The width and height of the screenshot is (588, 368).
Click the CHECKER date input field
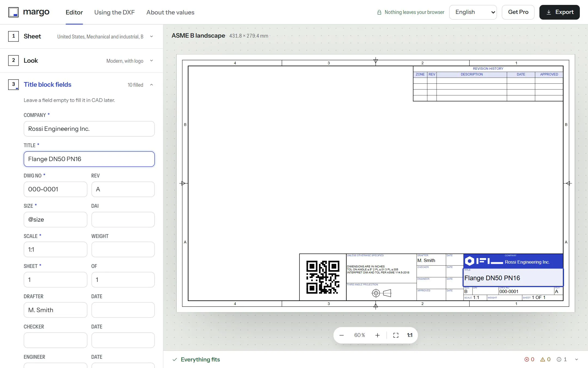click(123, 340)
